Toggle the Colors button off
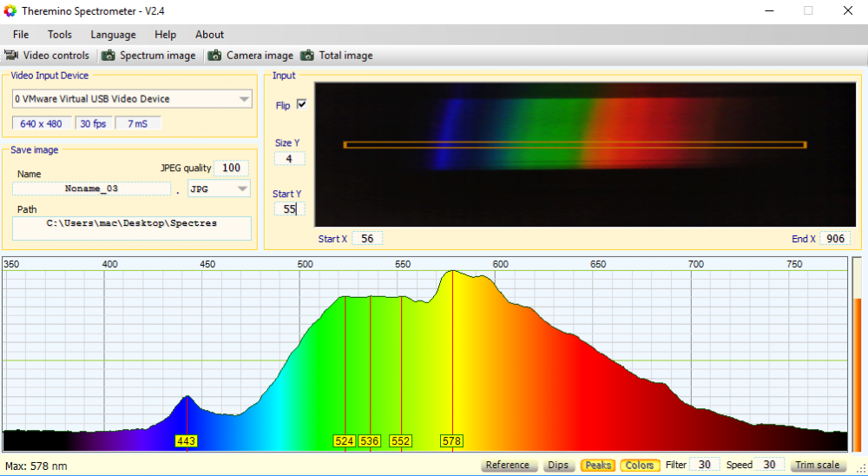The image size is (868, 476). (x=640, y=466)
